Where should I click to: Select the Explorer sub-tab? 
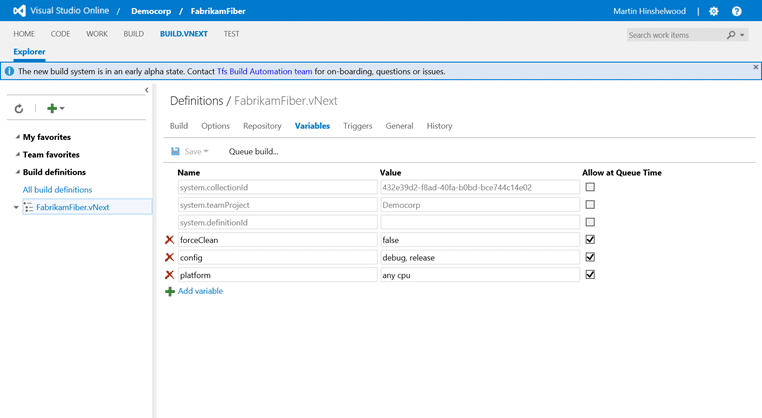(x=29, y=52)
